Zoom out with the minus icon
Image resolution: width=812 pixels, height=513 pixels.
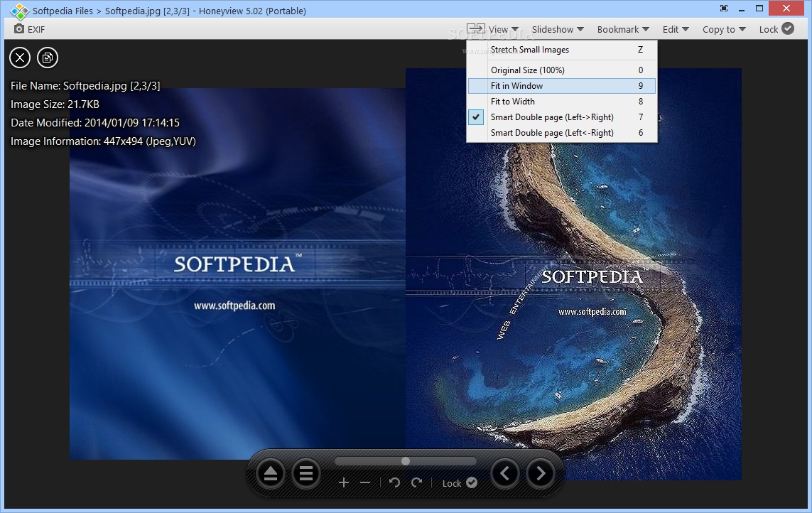[x=365, y=483]
